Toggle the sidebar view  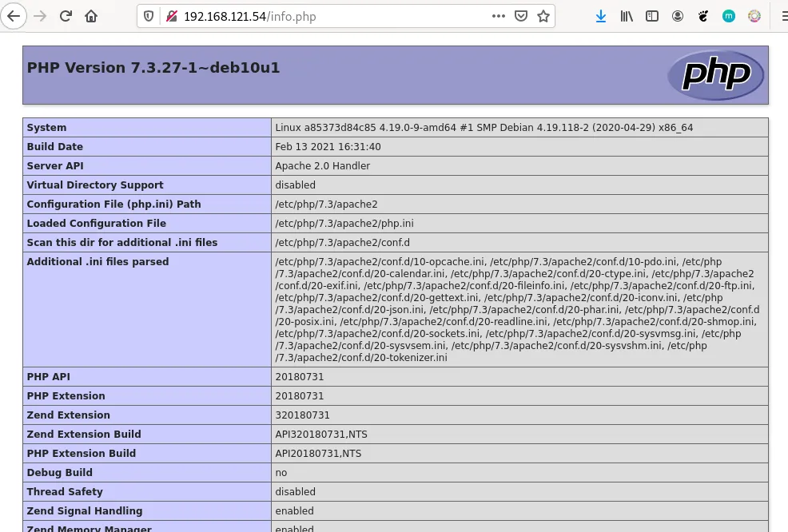(x=652, y=16)
